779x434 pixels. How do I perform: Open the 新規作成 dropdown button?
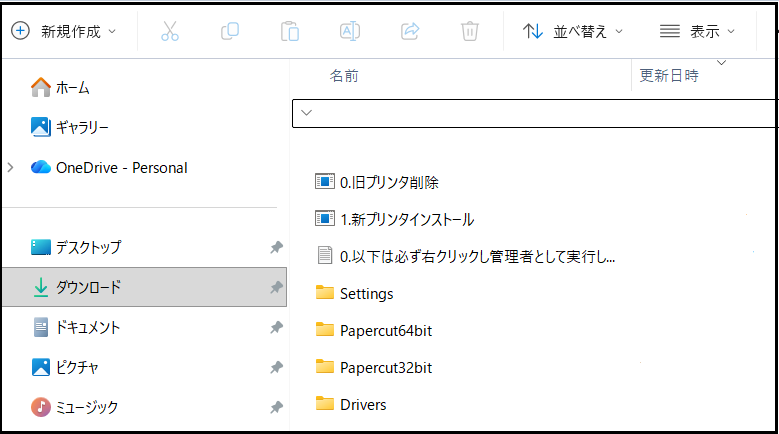64,31
